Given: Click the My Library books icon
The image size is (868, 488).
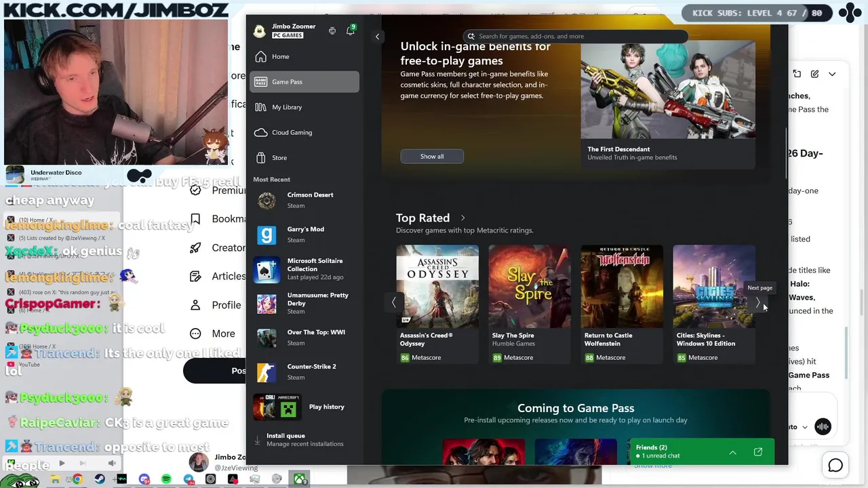Looking at the screenshot, I should click(x=261, y=107).
